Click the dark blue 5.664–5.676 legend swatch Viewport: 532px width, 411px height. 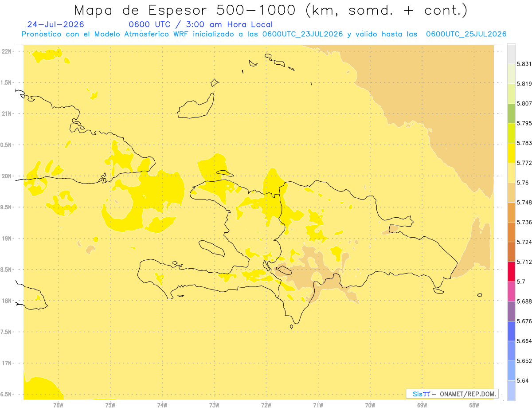tap(511, 331)
